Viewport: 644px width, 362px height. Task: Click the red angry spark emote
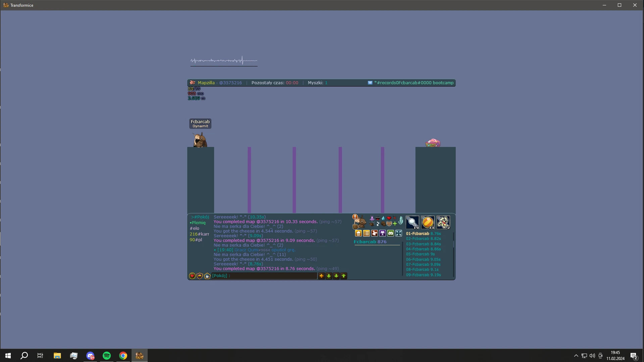[x=395, y=218]
